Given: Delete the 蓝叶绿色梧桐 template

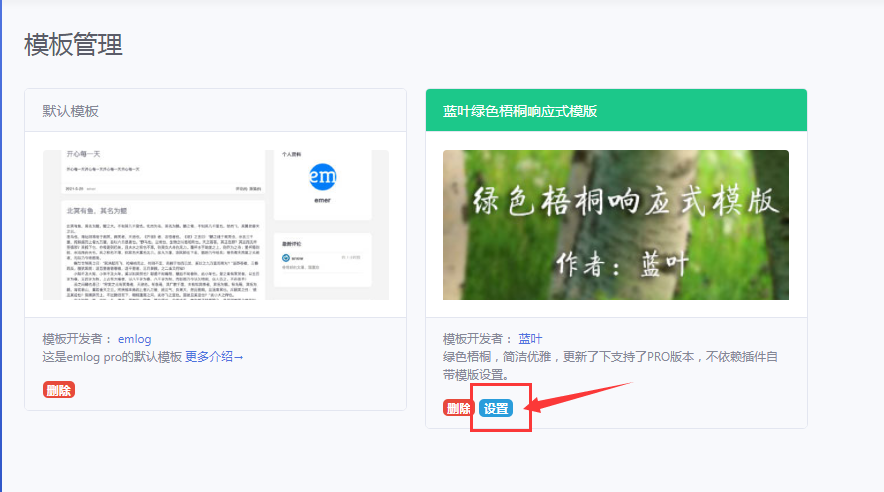Looking at the screenshot, I should tap(457, 408).
